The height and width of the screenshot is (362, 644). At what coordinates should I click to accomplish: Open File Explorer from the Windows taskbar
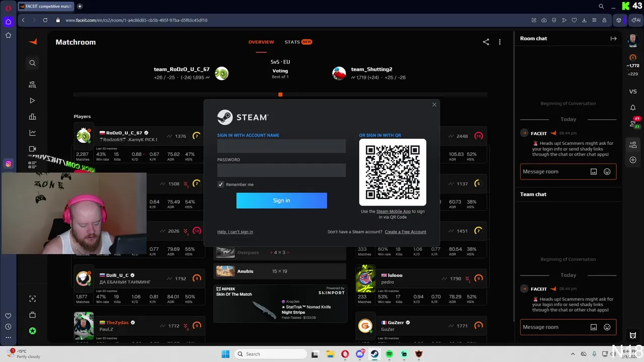pyautogui.click(x=330, y=354)
